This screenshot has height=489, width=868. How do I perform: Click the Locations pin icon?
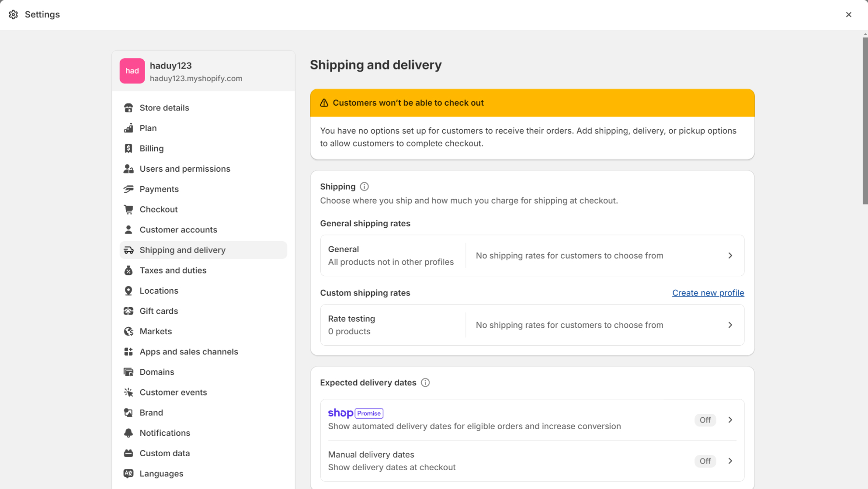[128, 291]
